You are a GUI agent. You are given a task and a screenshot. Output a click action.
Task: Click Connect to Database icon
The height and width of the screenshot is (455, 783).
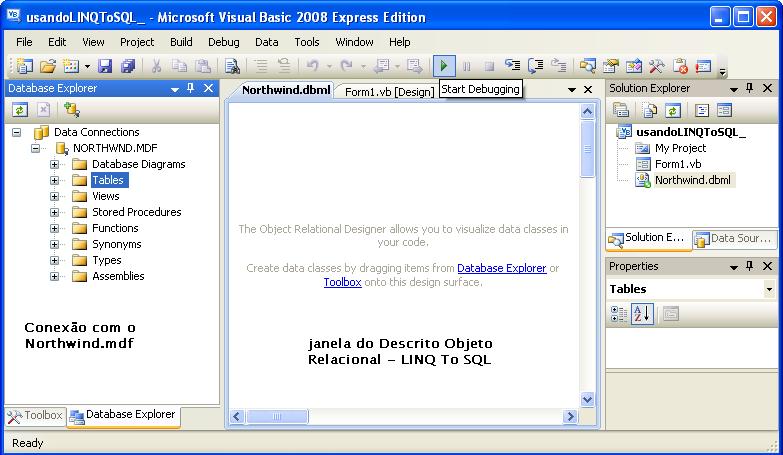point(72,110)
